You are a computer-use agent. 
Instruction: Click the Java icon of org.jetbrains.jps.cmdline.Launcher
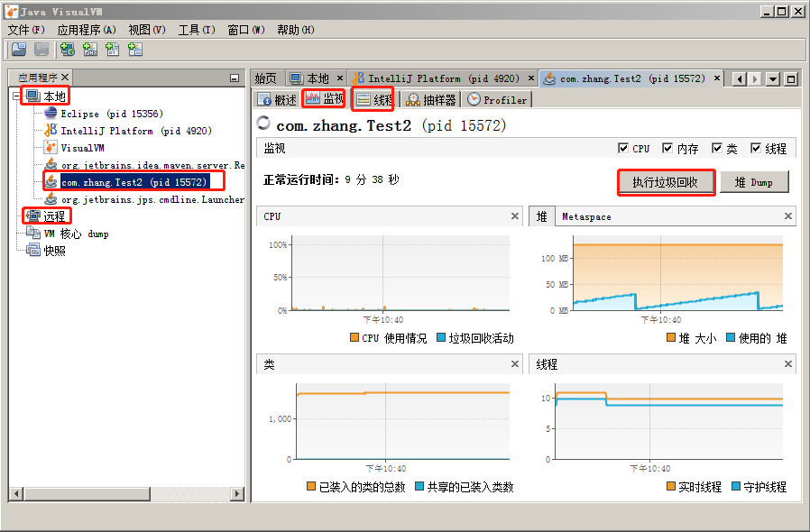51,199
